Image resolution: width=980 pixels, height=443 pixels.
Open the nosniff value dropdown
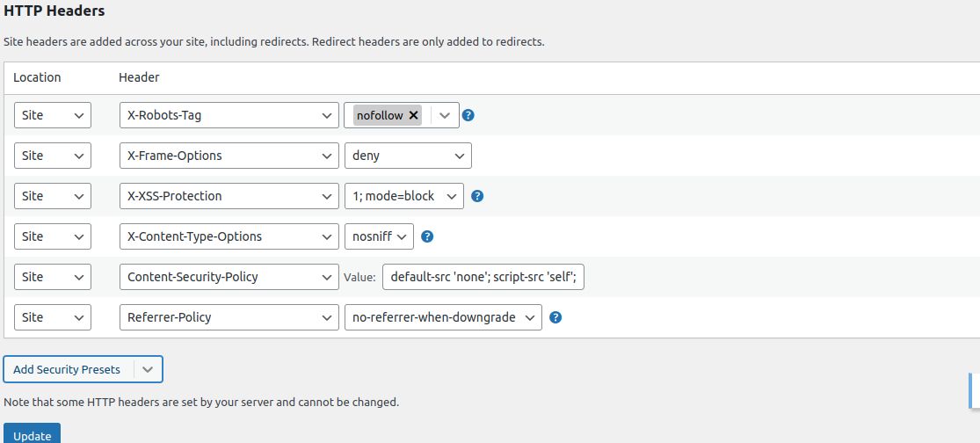(378, 236)
